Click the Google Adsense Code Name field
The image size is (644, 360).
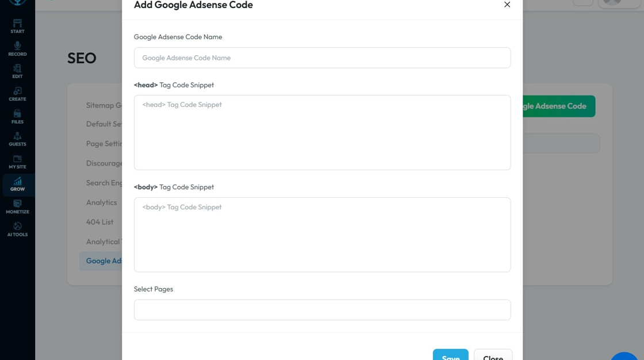[322, 58]
